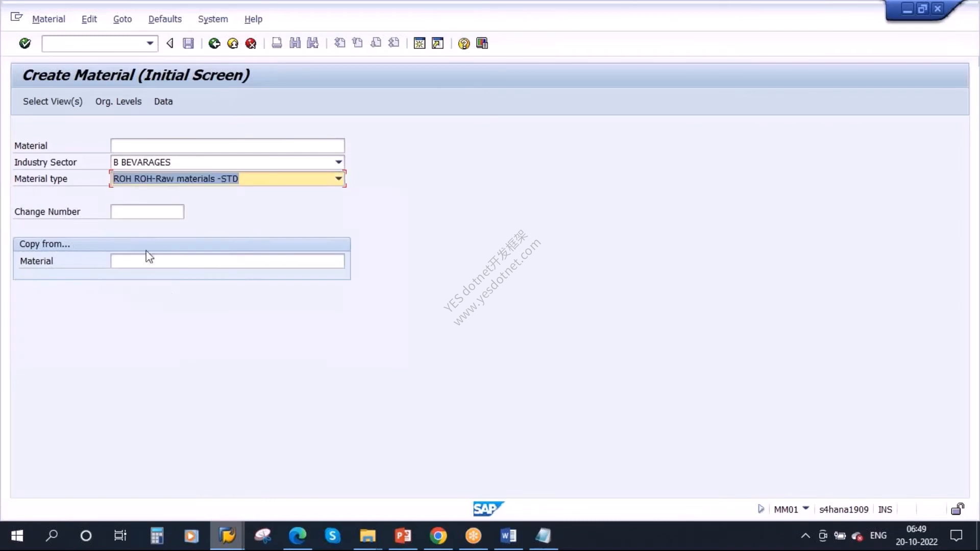Click the green Enter checkmark icon
The width and height of the screenshot is (980, 551).
(24, 43)
